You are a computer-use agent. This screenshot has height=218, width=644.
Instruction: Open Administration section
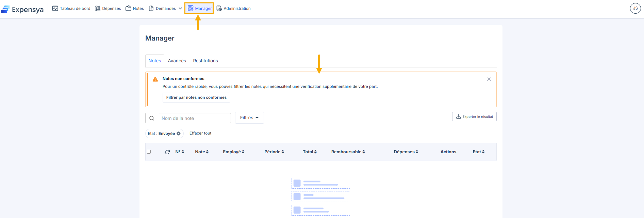(x=233, y=9)
